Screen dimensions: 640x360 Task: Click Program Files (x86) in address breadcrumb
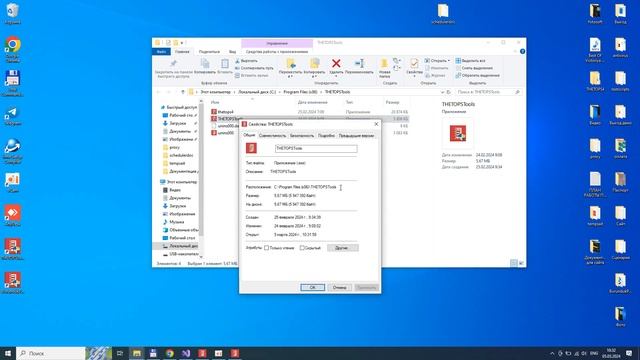300,92
